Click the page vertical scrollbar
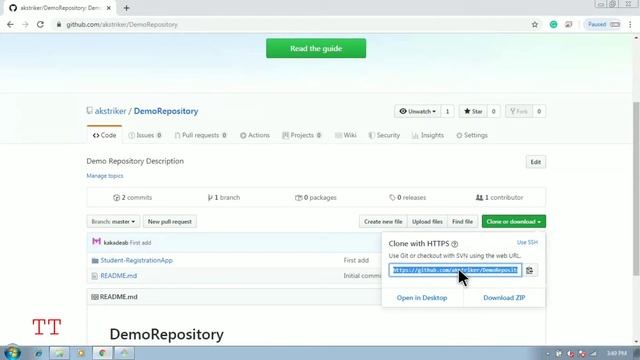This screenshot has height=360, width=640. [x=636, y=188]
